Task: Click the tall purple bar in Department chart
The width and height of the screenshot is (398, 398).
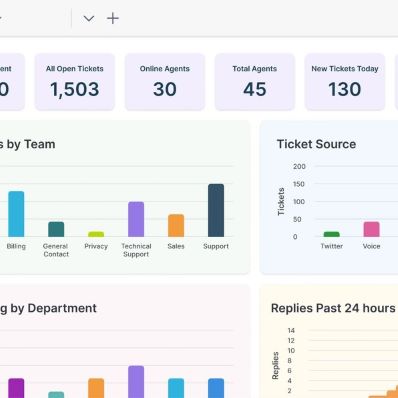Action: (x=136, y=382)
